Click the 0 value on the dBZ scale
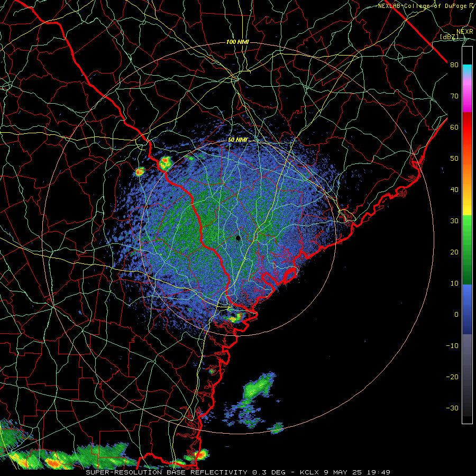 coord(456,315)
